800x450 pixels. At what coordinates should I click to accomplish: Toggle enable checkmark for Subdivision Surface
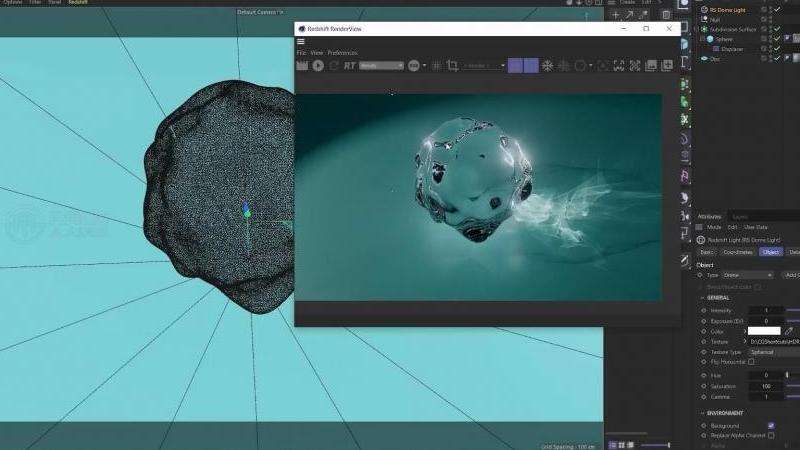(777, 29)
